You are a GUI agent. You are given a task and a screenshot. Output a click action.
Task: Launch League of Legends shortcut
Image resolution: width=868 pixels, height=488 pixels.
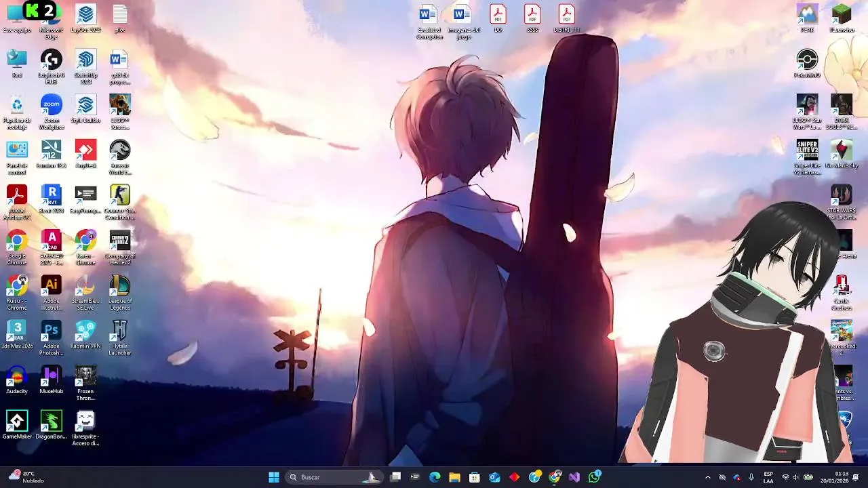(x=120, y=293)
